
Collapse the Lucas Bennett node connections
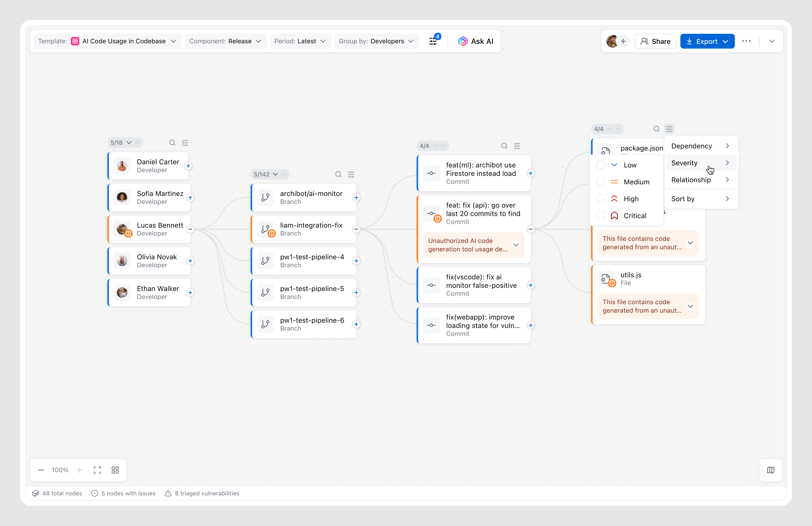(x=190, y=229)
